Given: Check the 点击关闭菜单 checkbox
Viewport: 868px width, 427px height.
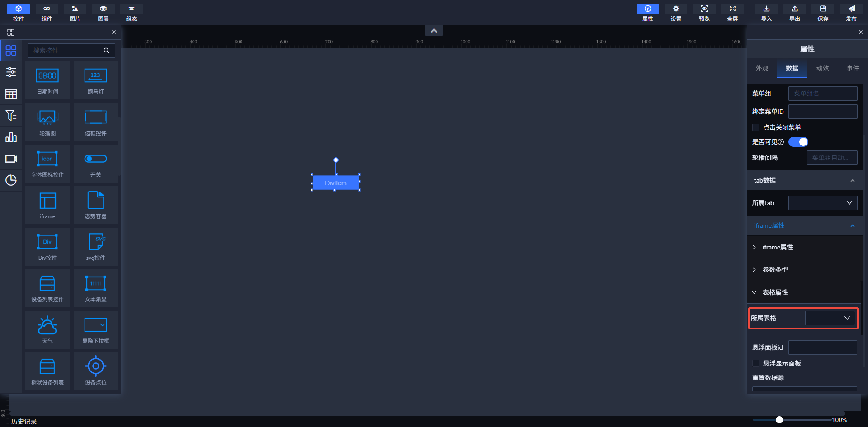Looking at the screenshot, I should (x=756, y=127).
